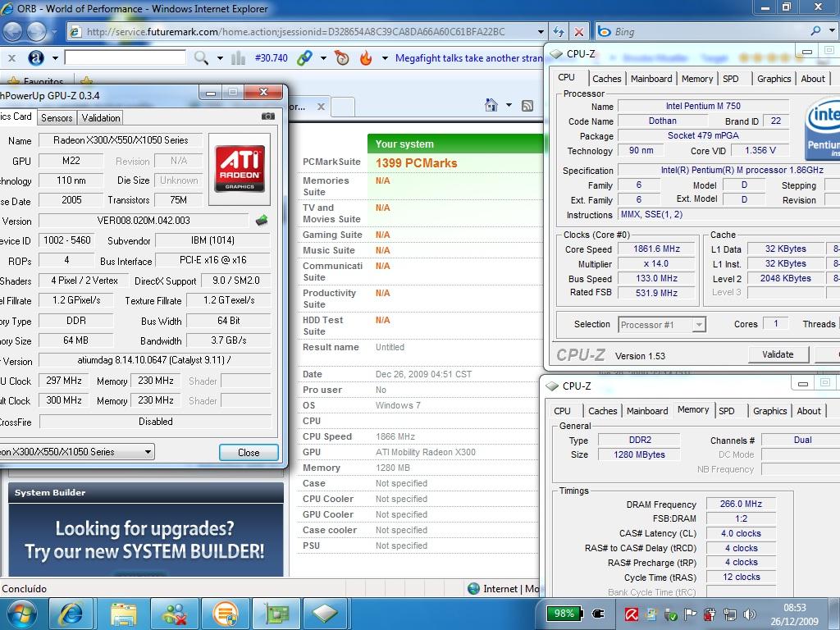Open the home button dropdown arrow
Viewport: 840px width, 630px height.
coord(509,105)
